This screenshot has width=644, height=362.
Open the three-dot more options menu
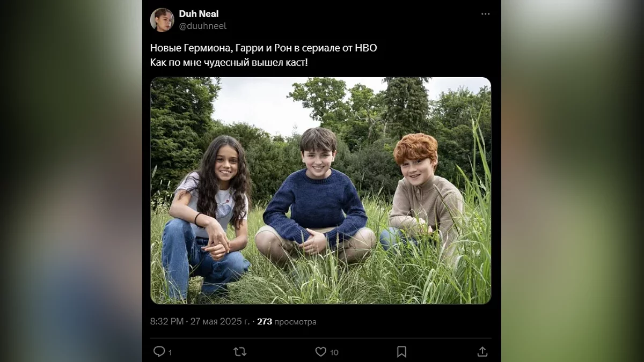click(485, 14)
